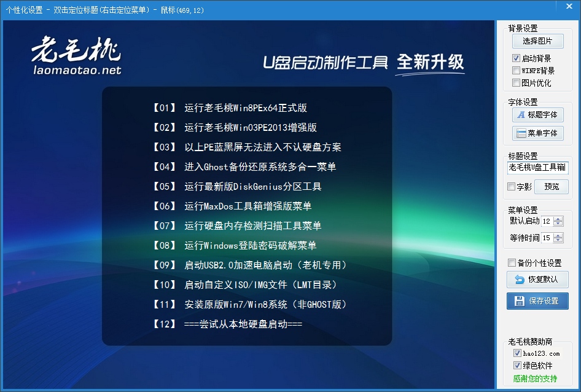
Task: Select menu item 10 自定义ISO/IMG文件
Action: 244,285
